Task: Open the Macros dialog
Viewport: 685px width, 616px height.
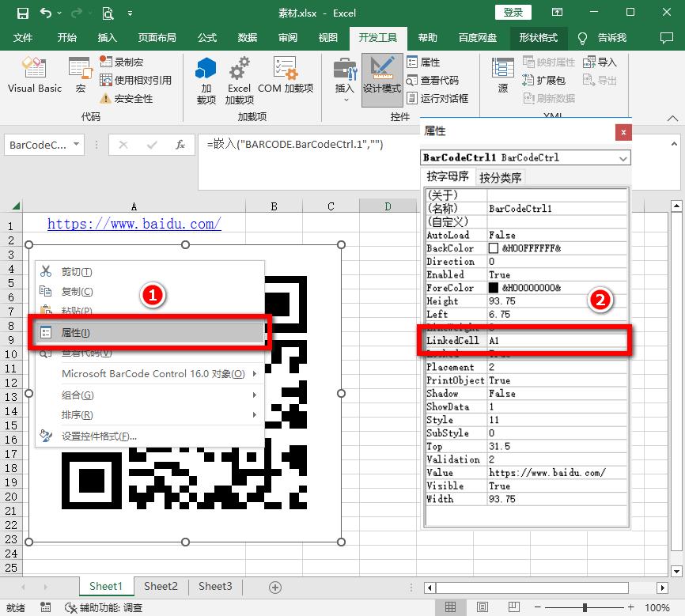Action: [81, 74]
